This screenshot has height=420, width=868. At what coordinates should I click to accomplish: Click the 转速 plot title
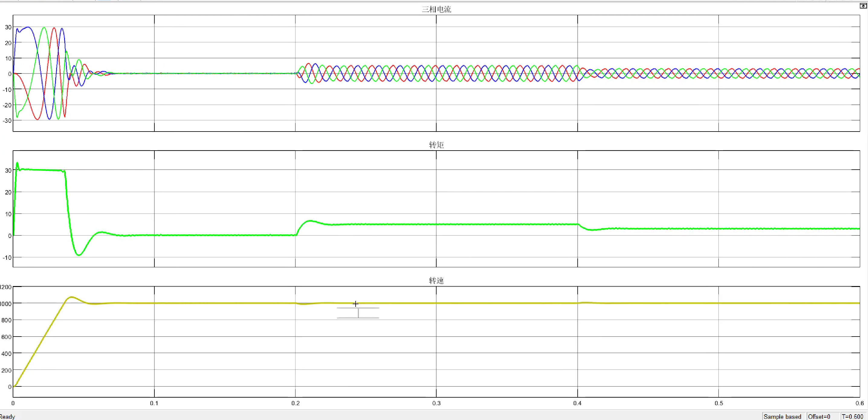[436, 281]
